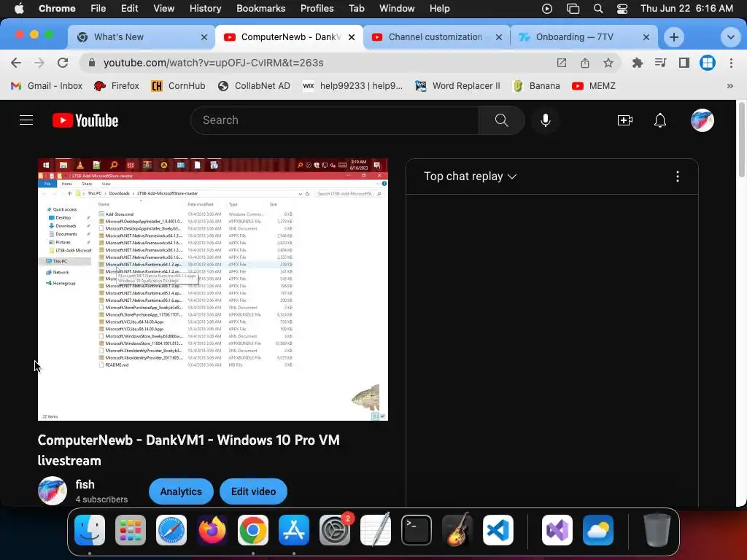747x560 pixels.
Task: Open the App Store from the Dock
Action: [x=294, y=530]
